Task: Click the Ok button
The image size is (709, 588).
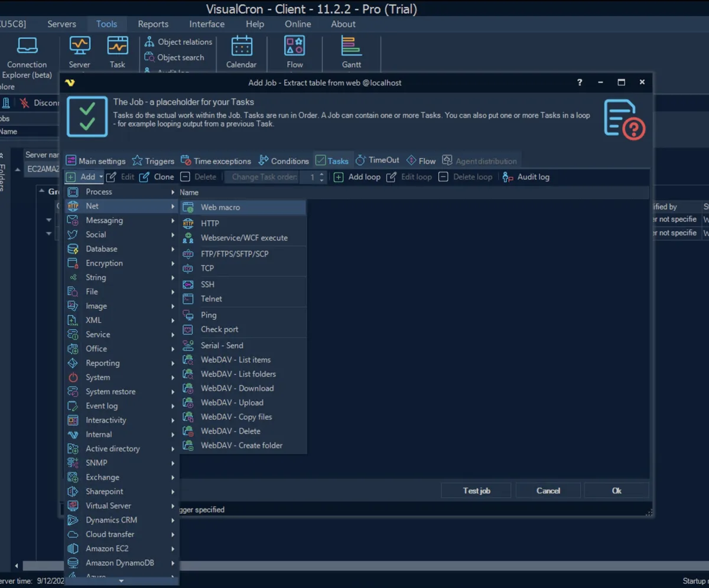Action: (617, 491)
